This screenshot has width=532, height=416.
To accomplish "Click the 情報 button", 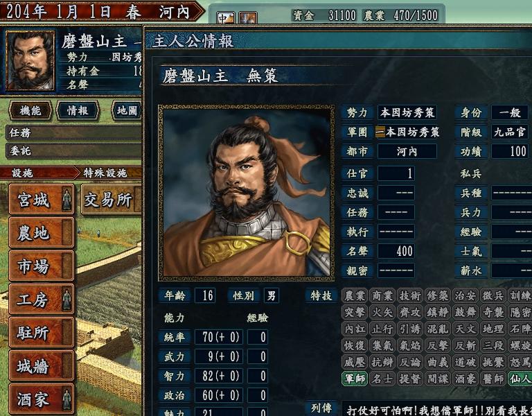I will (x=78, y=110).
